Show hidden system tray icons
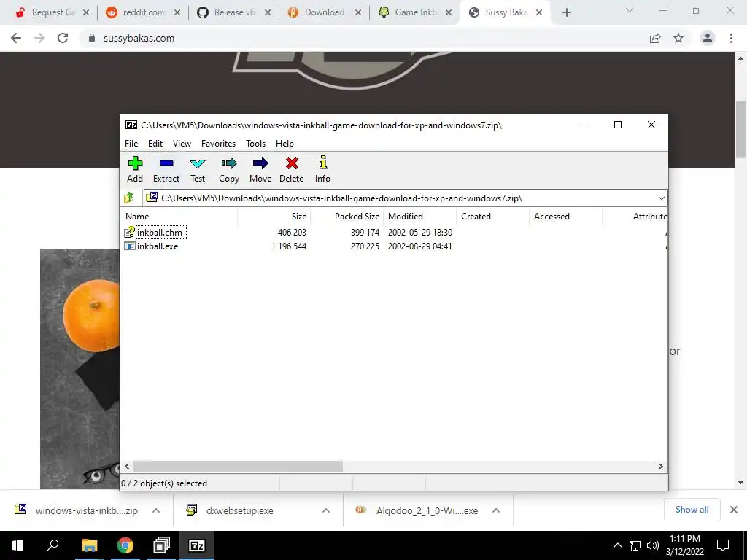 pos(617,545)
